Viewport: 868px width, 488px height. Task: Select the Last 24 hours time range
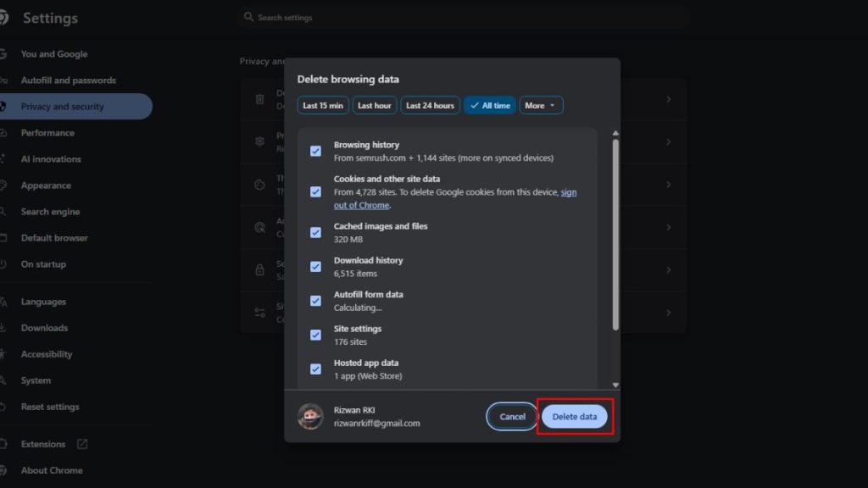[430, 106]
